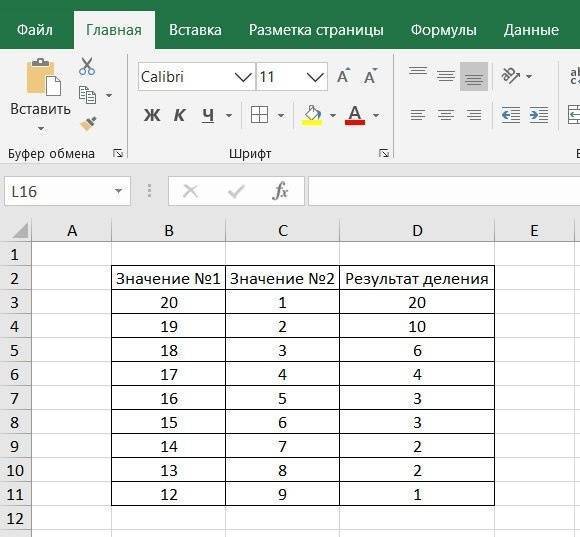The height and width of the screenshot is (537, 580).
Task: Align text to middle vertically
Action: (x=446, y=76)
